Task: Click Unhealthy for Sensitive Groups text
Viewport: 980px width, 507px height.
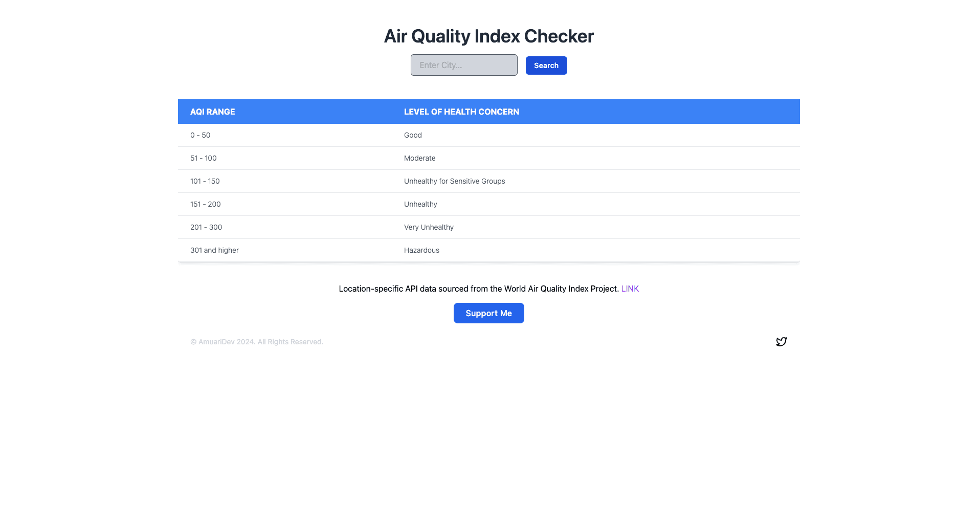Action: pos(454,181)
